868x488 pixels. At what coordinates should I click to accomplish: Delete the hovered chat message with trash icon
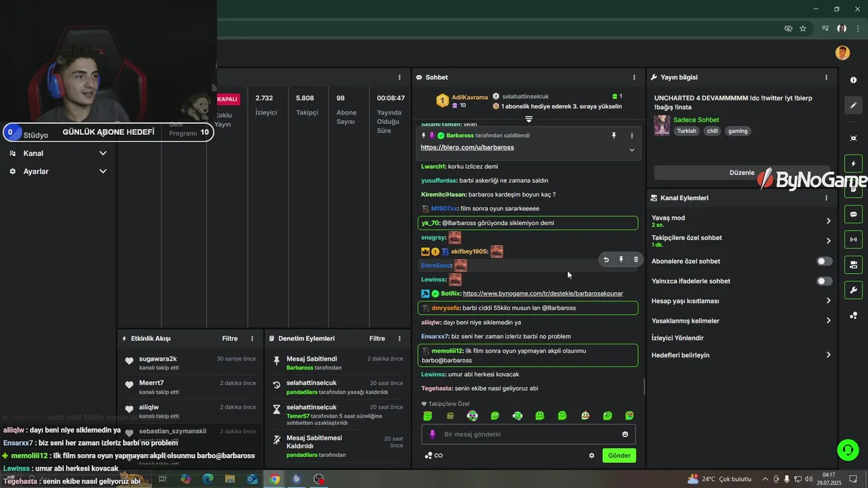pyautogui.click(x=635, y=260)
